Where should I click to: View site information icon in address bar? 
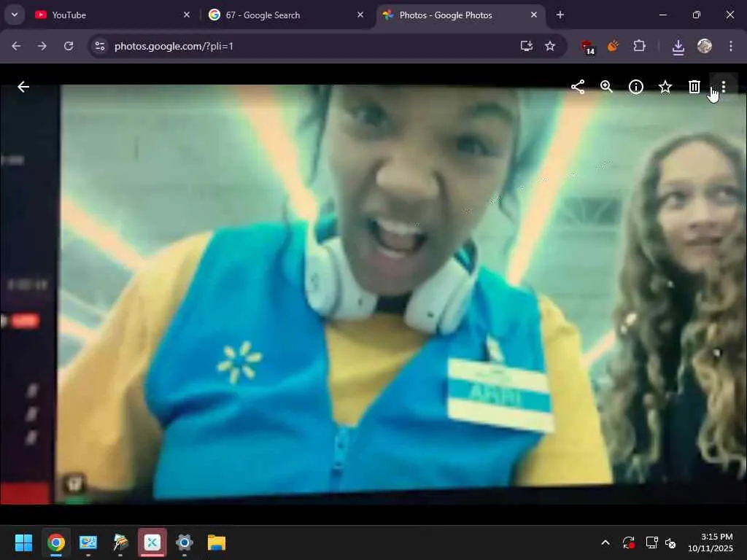coord(100,46)
